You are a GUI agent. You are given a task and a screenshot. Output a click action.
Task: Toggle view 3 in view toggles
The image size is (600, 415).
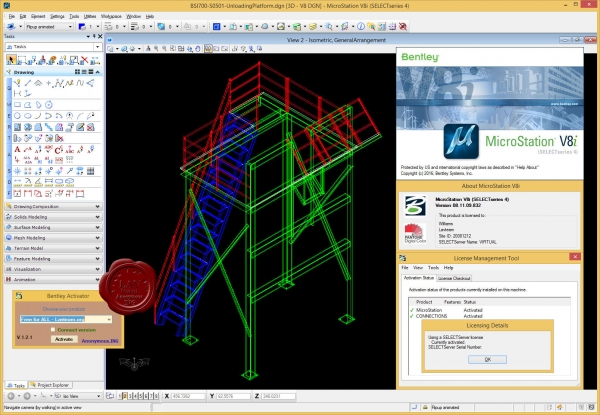point(130,396)
